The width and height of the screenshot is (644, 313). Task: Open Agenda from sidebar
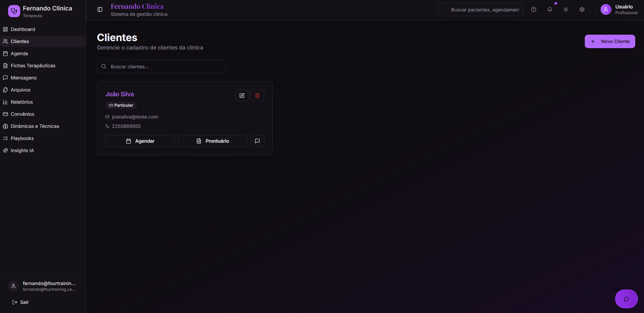[43, 54]
